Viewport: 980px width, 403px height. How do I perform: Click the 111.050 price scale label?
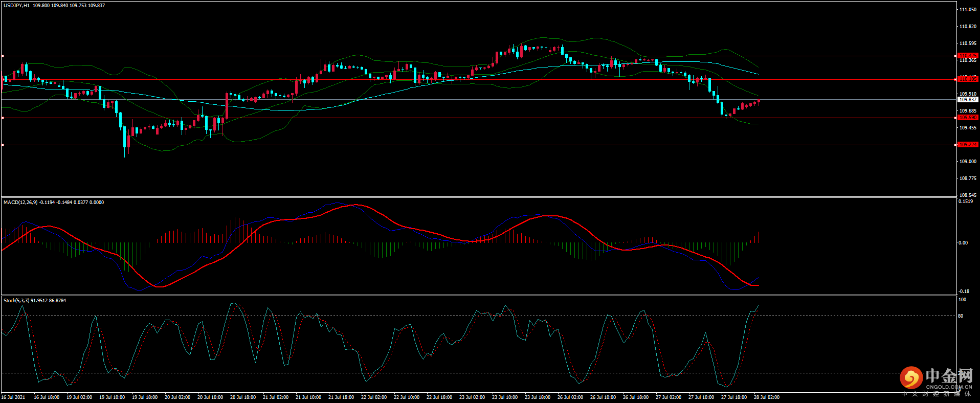tap(968, 10)
